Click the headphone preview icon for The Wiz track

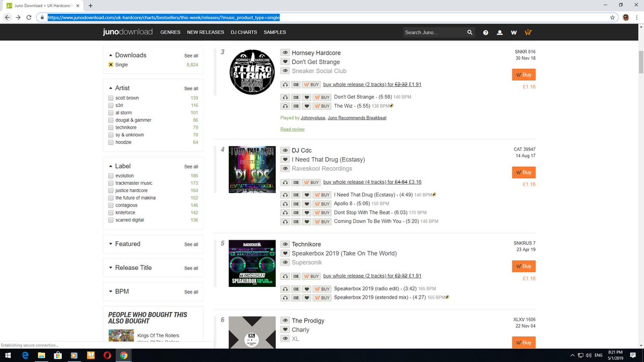[285, 106]
